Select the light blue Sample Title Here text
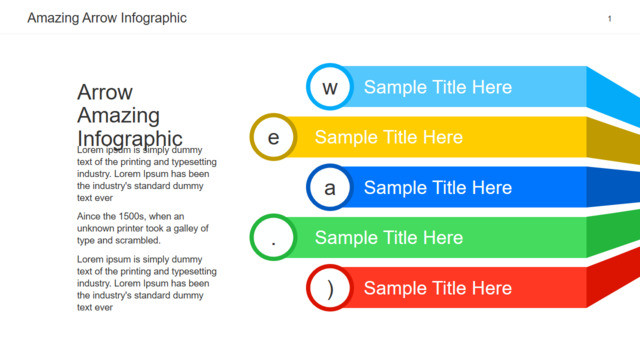 coord(438,87)
